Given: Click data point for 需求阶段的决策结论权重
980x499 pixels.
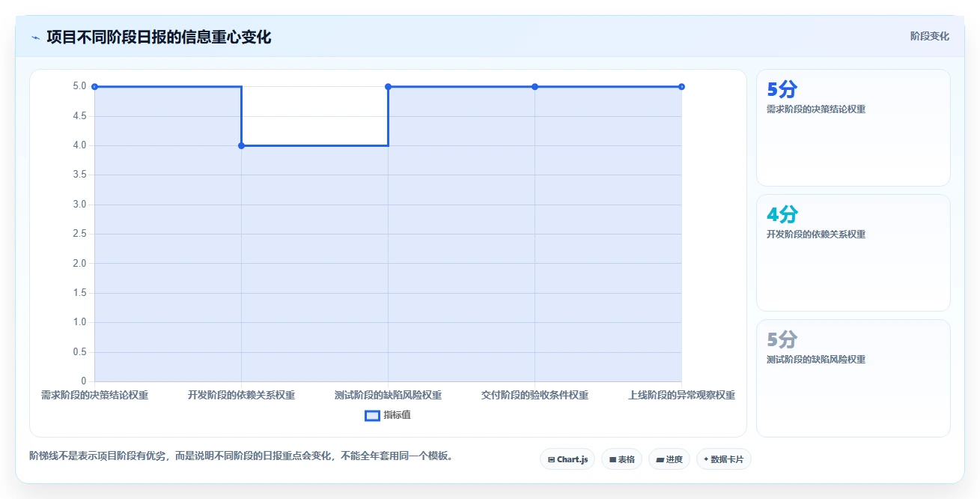Looking at the screenshot, I should 94,87.
